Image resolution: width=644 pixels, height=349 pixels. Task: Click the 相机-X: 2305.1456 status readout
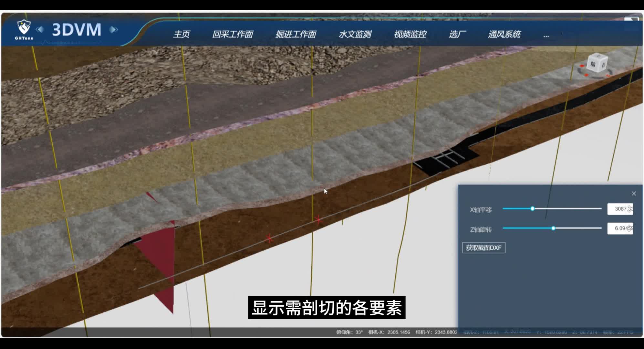tap(389, 332)
